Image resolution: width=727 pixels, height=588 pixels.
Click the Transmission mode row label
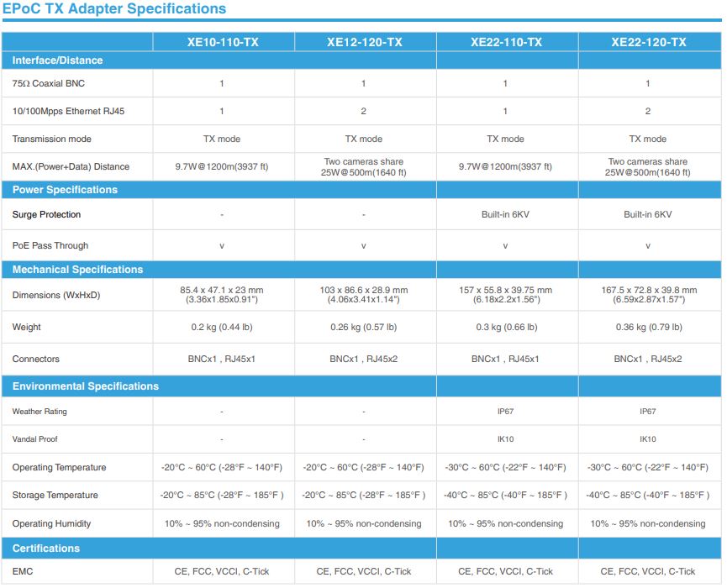pyautogui.click(x=51, y=139)
